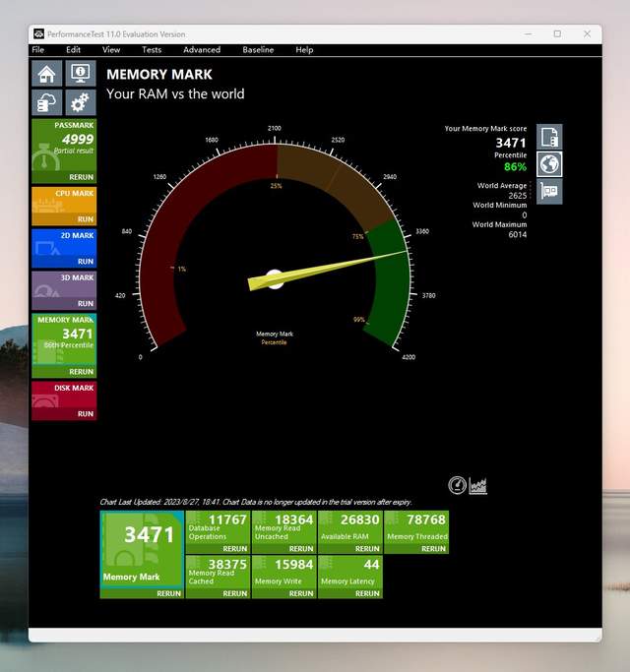Run the CPU Mark test
Viewport: 630px width, 672px height.
pyautogui.click(x=86, y=219)
